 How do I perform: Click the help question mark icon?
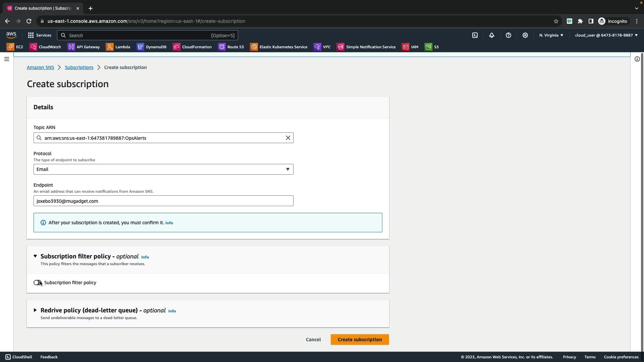pyautogui.click(x=508, y=35)
